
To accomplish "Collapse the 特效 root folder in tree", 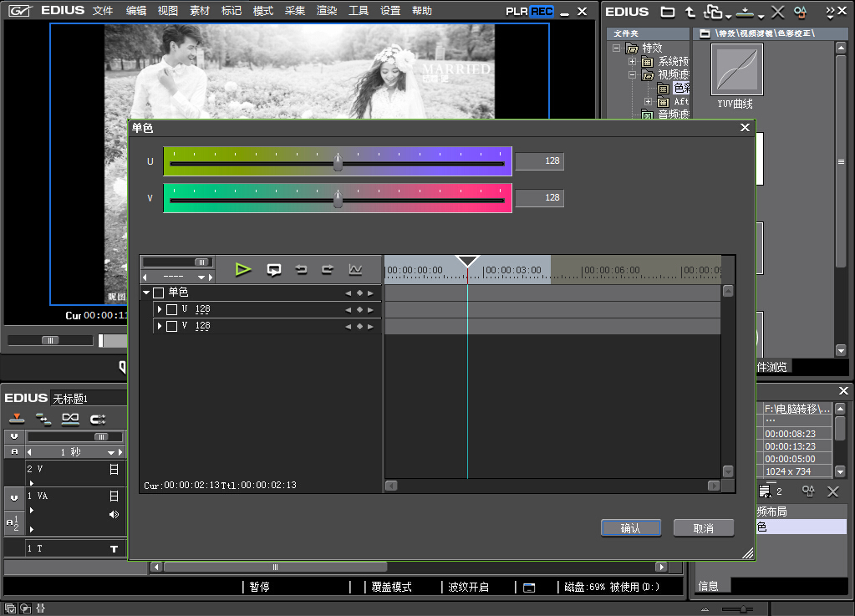I will [618, 48].
